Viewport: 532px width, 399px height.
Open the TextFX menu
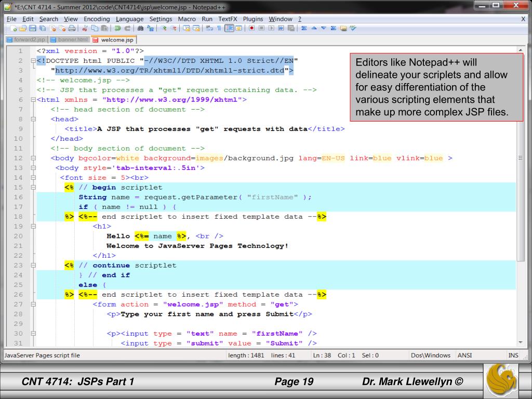pos(228,19)
